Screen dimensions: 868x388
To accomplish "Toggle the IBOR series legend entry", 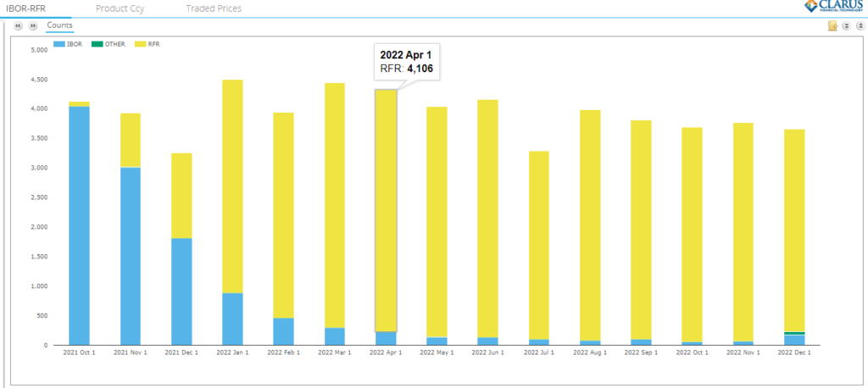I will click(68, 44).
